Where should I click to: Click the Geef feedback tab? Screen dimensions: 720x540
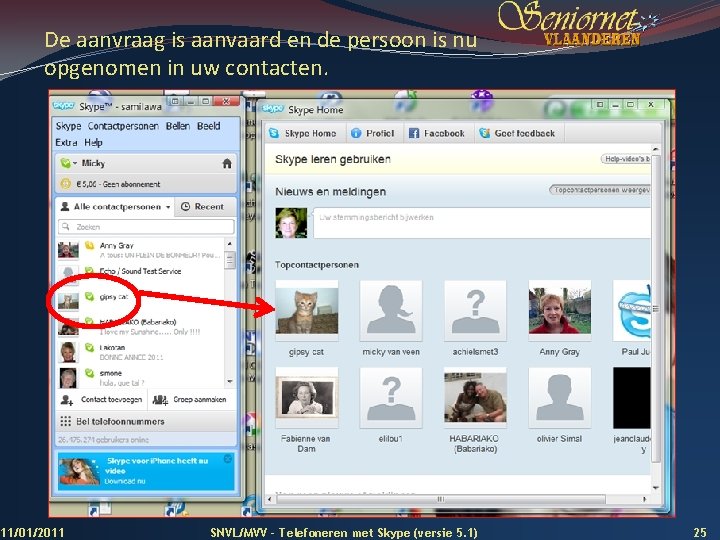pyautogui.click(x=518, y=133)
